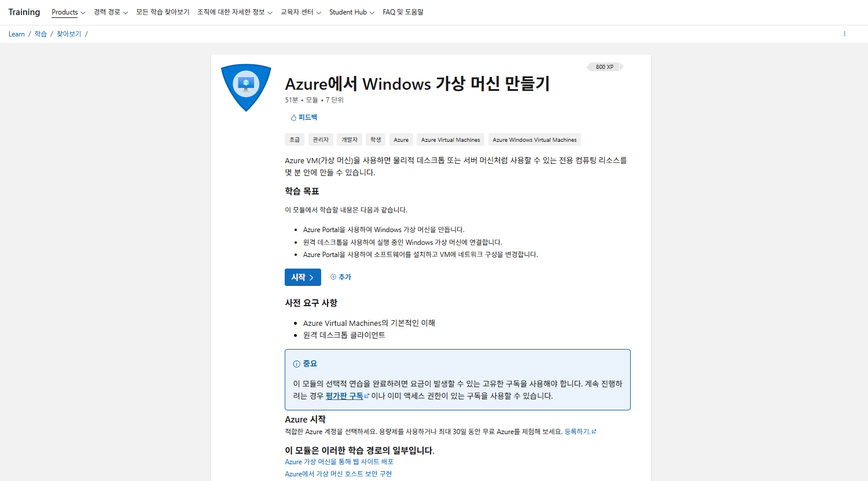Expand the 경력 경로 dropdown menu
Viewport: 868px width, 481px height.
pos(111,12)
